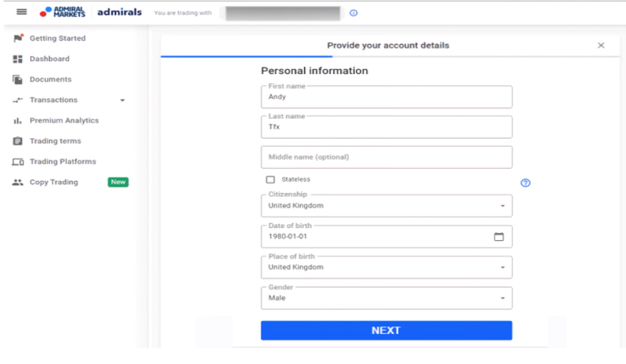This screenshot has width=626, height=364.
Task: Open the Place of birth dropdown
Action: coord(386,267)
